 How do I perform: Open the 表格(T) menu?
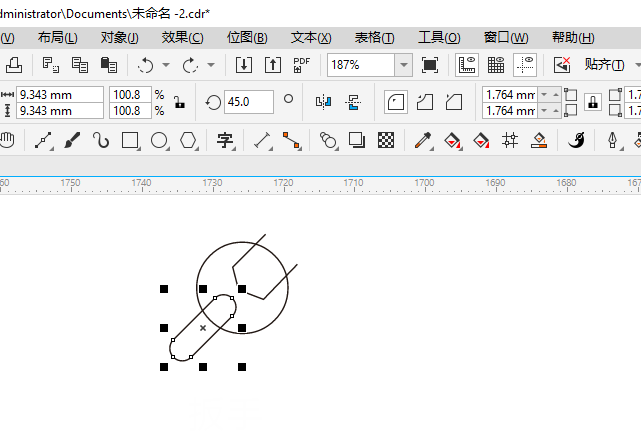click(374, 38)
